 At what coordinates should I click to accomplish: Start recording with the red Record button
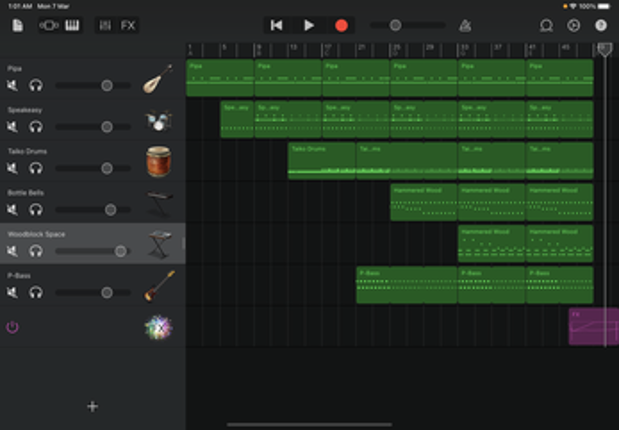point(341,25)
